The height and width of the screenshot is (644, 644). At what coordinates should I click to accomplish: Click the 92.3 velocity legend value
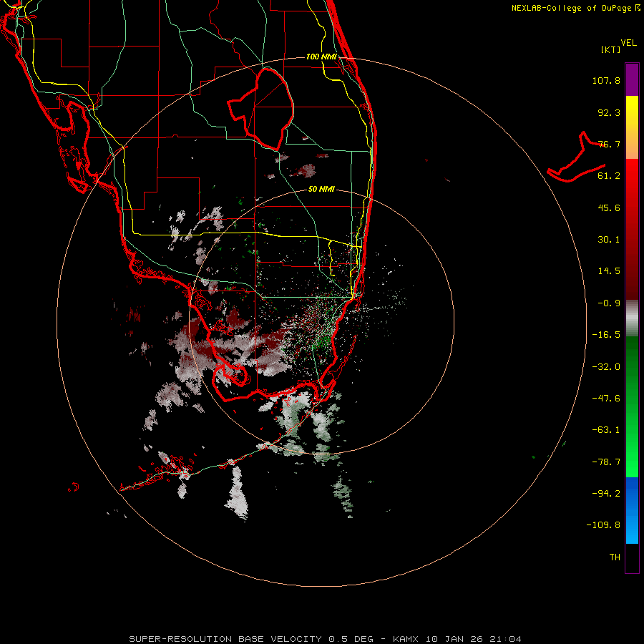coord(609,112)
